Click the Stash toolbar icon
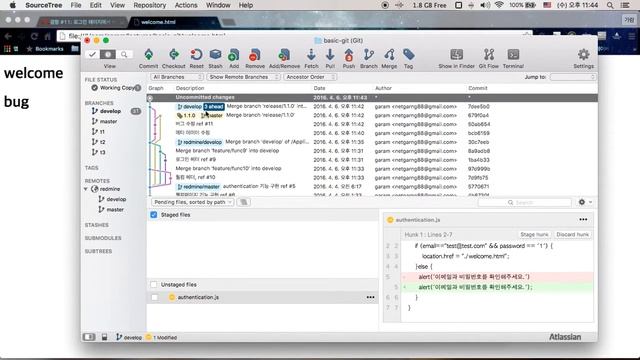Screen dimensions: 640x360 click(x=216, y=55)
